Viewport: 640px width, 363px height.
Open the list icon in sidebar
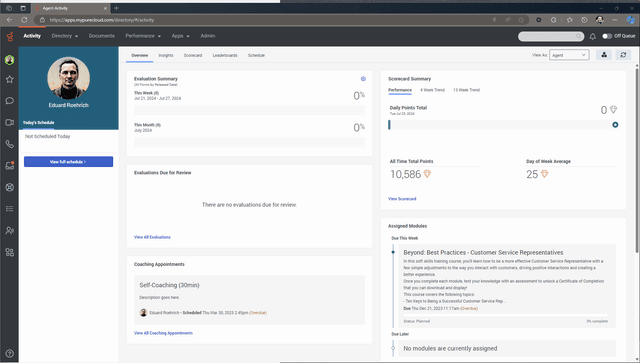(x=9, y=209)
